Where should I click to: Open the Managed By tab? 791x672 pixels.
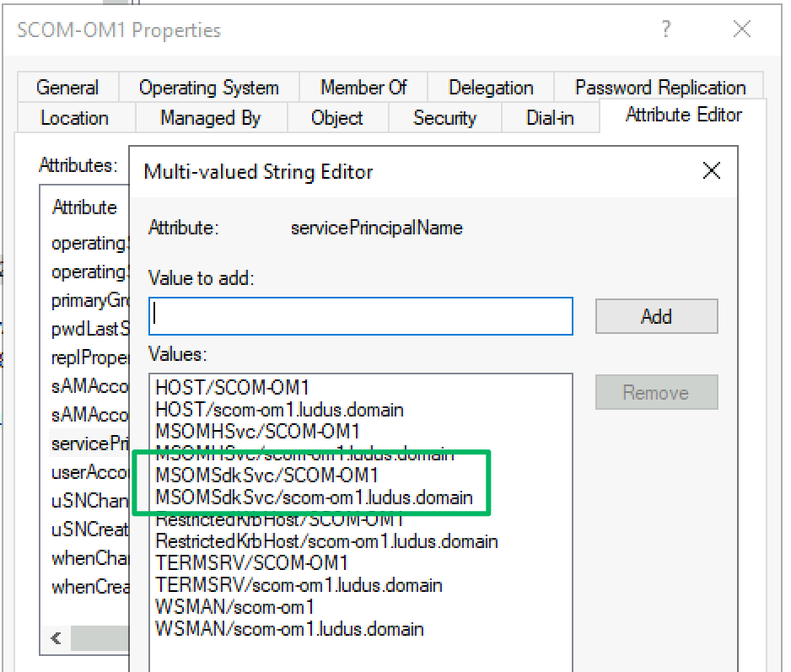click(210, 118)
